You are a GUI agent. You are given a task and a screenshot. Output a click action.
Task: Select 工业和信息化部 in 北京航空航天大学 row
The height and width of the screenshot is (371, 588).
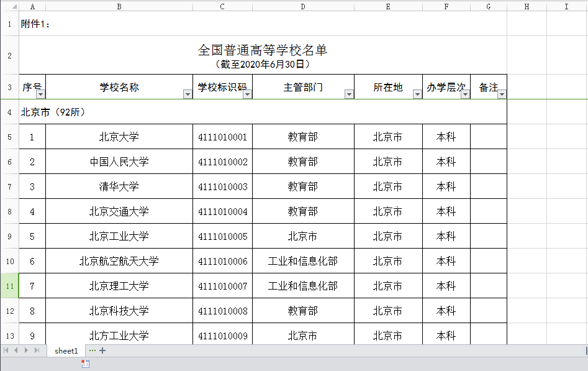[x=303, y=260]
